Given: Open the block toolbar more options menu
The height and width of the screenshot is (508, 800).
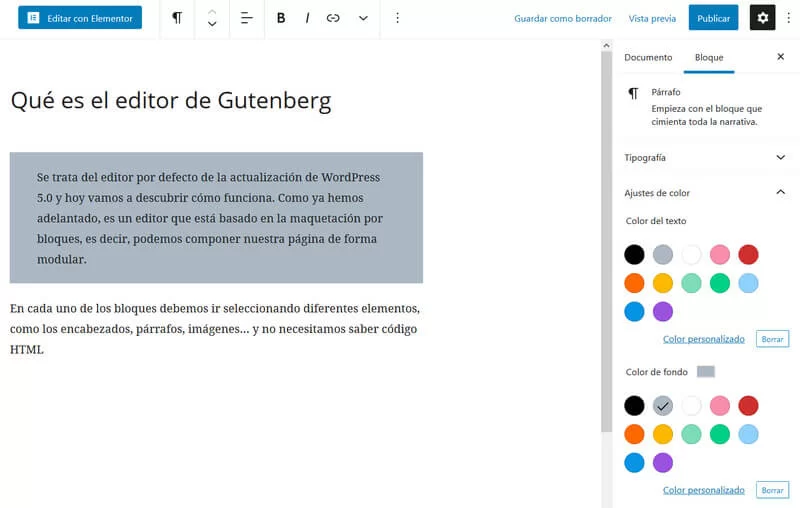Looking at the screenshot, I should tap(397, 18).
